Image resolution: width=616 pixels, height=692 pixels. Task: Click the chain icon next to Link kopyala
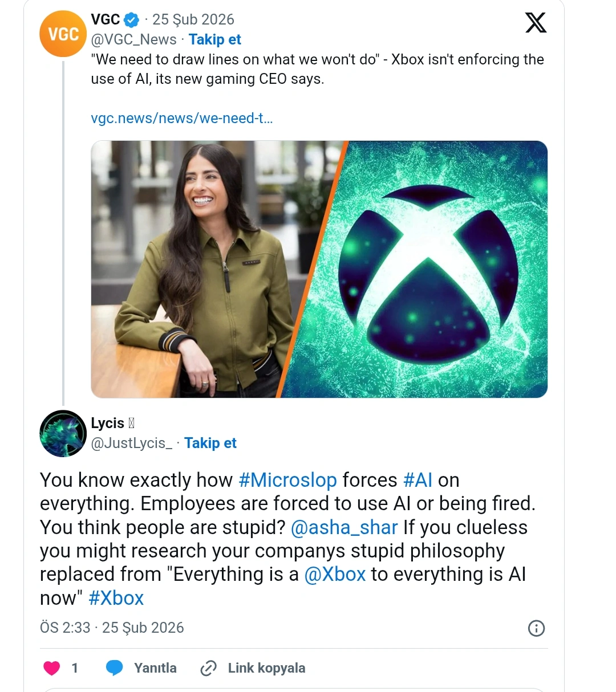tap(209, 667)
